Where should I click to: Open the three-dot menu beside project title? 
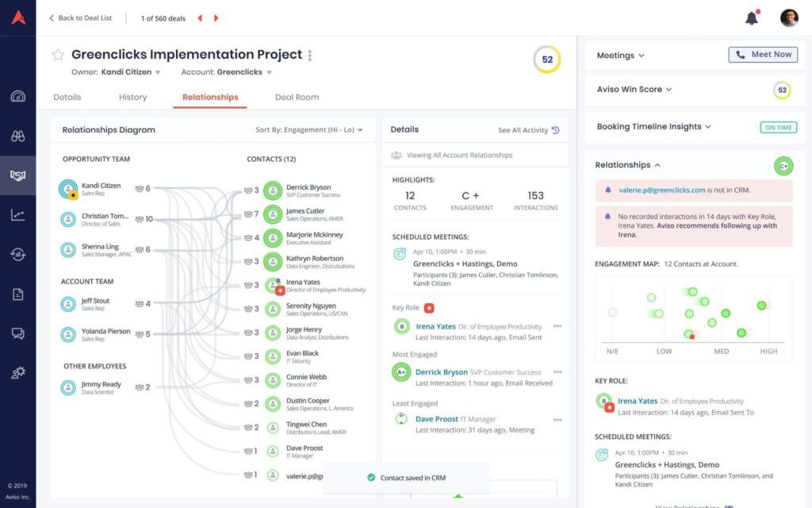[310, 55]
